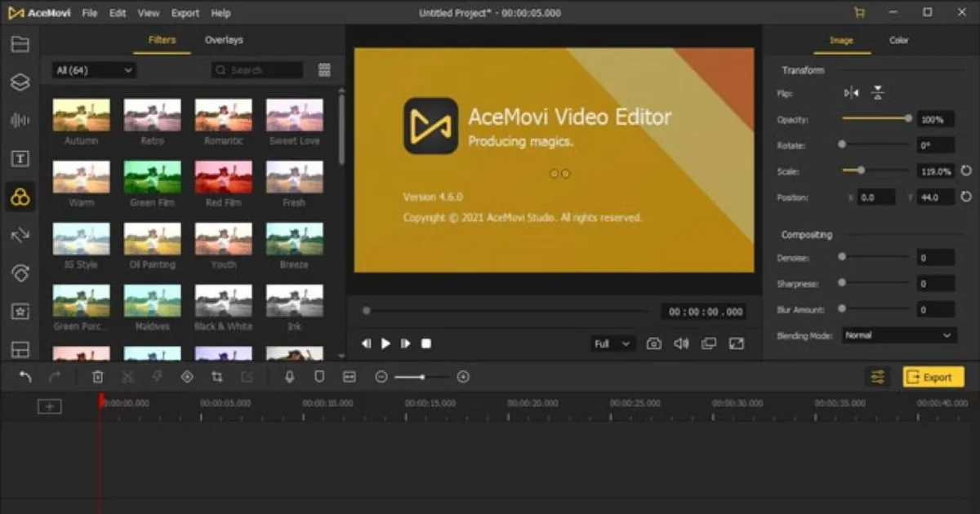The width and height of the screenshot is (980, 514).
Task: Click the keyframe diamond icon
Action: [187, 377]
